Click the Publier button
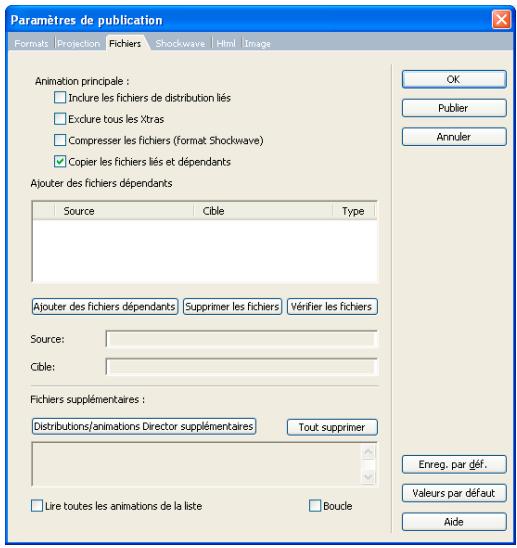This screenshot has width=517, height=548. tap(454, 108)
